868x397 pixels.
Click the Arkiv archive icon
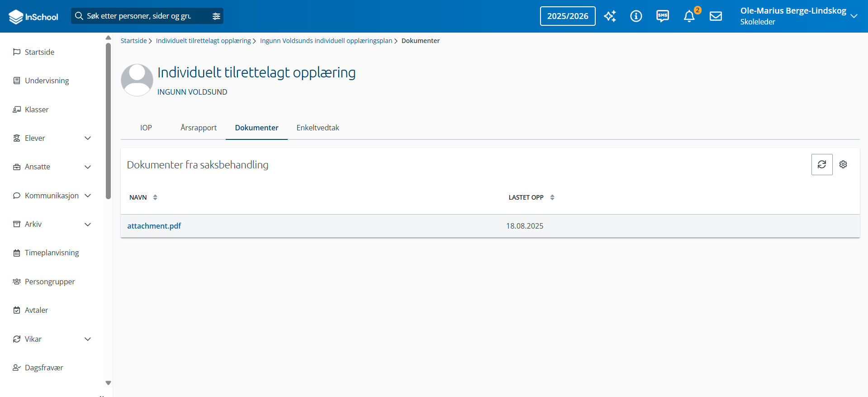pyautogui.click(x=17, y=224)
